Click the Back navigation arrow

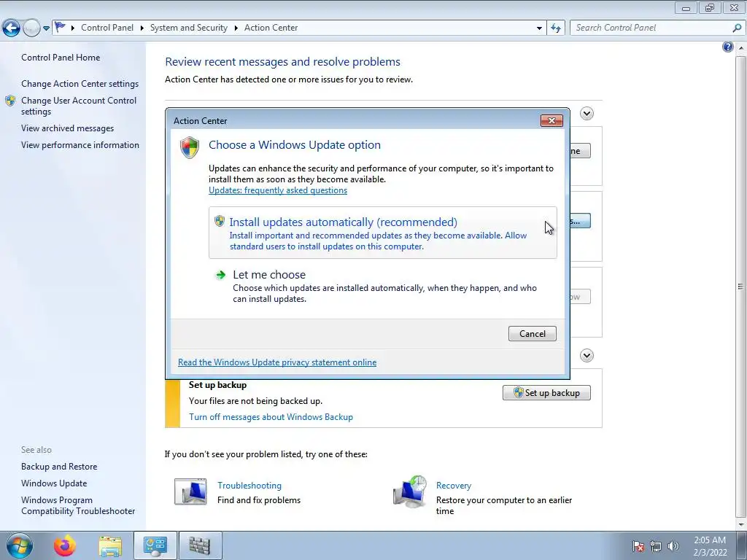pyautogui.click(x=12, y=28)
